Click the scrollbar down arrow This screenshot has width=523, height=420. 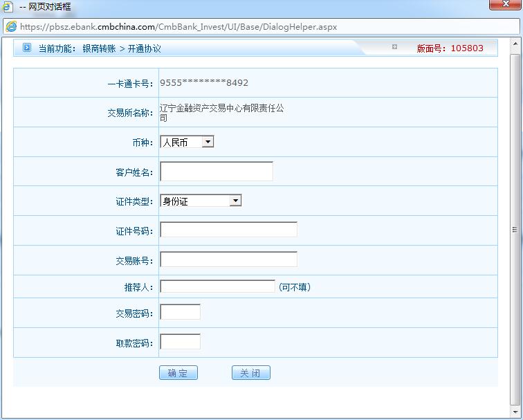point(515,412)
